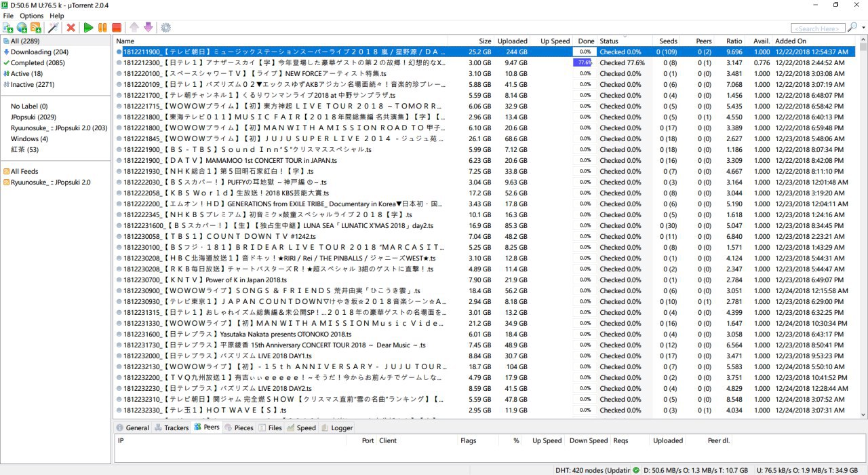Screen dimensions: 868x475
Task: Open Preferences via the gear icon
Action: tap(165, 28)
